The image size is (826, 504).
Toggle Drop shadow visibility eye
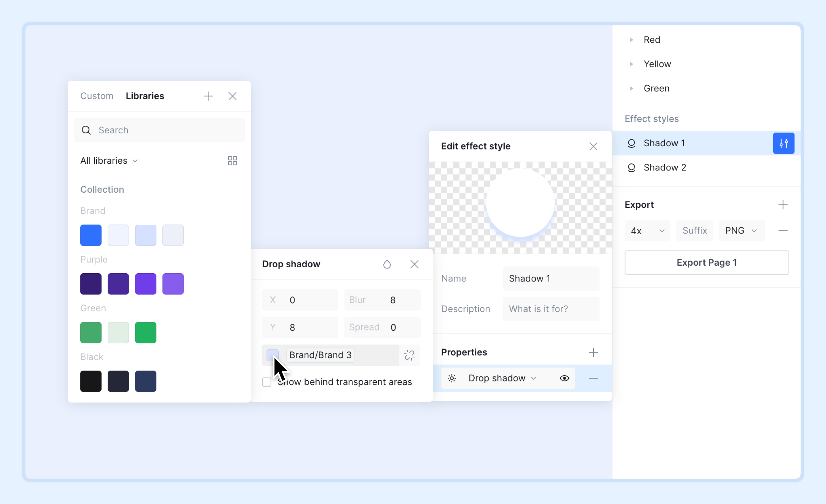[564, 378]
